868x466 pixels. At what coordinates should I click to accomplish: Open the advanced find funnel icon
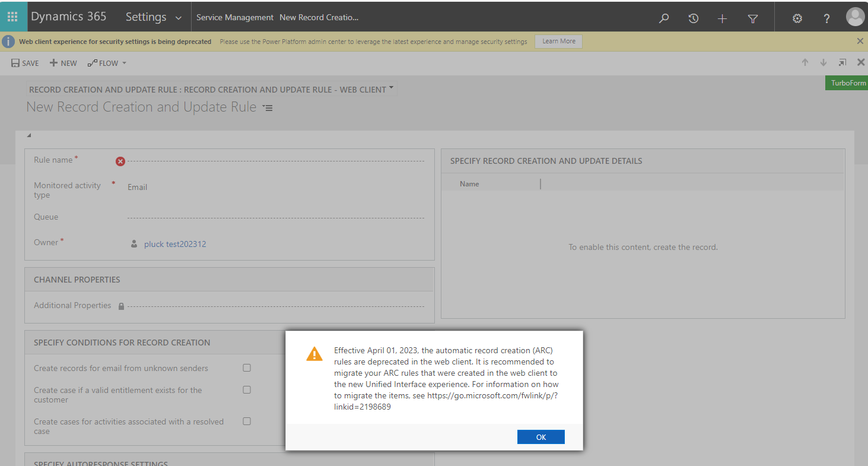tap(753, 18)
